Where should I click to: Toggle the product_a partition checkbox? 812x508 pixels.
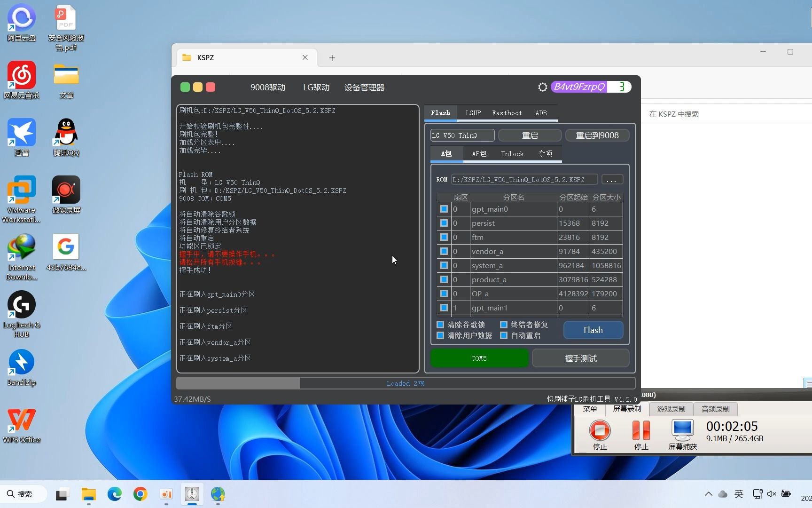pyautogui.click(x=444, y=279)
